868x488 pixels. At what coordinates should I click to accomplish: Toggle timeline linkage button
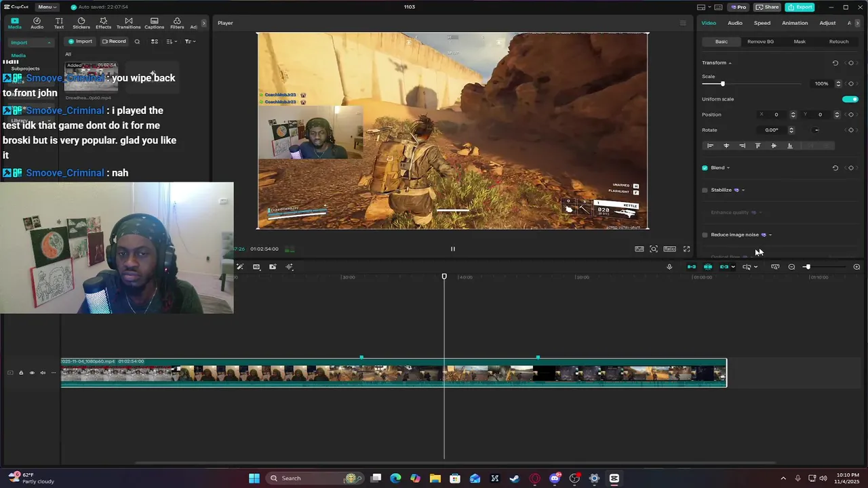pyautogui.click(x=724, y=267)
